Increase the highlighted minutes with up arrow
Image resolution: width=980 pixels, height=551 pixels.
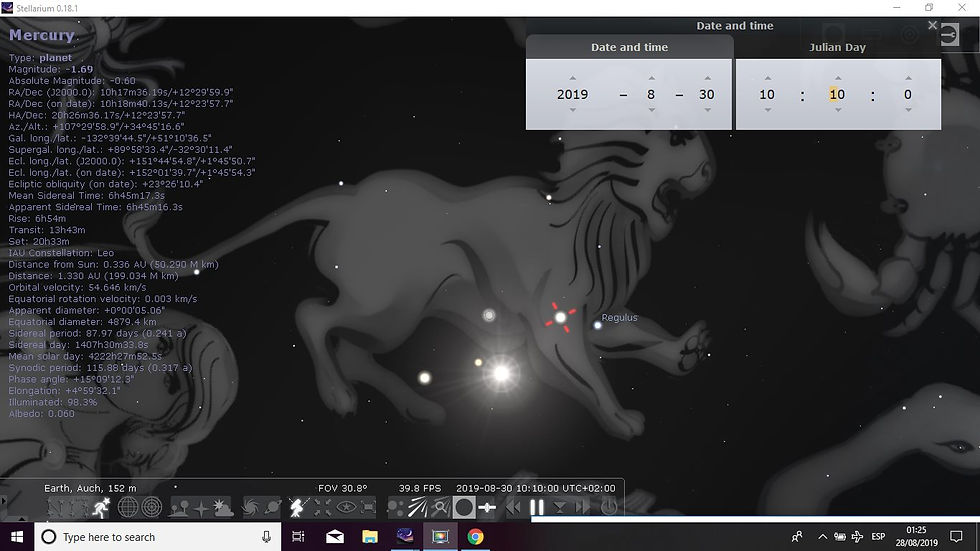(x=838, y=78)
